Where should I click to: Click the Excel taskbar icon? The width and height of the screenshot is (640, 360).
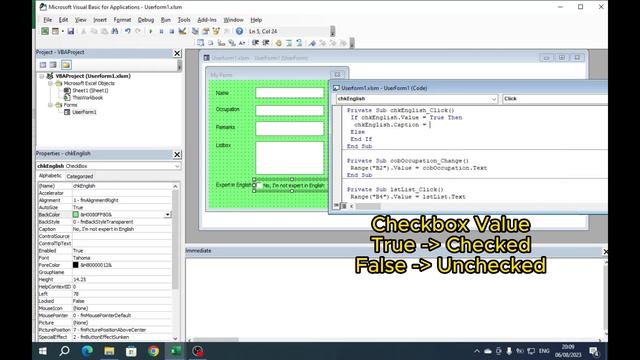pyautogui.click(x=176, y=351)
